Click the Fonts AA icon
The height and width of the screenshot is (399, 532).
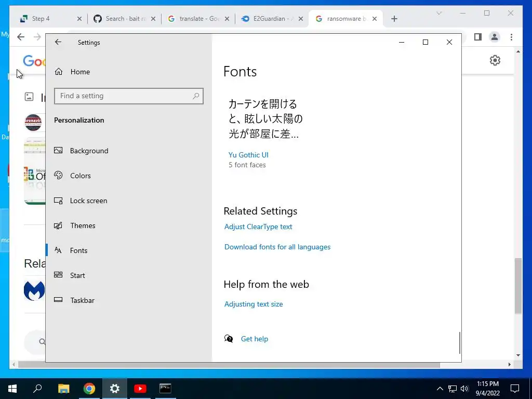point(58,250)
